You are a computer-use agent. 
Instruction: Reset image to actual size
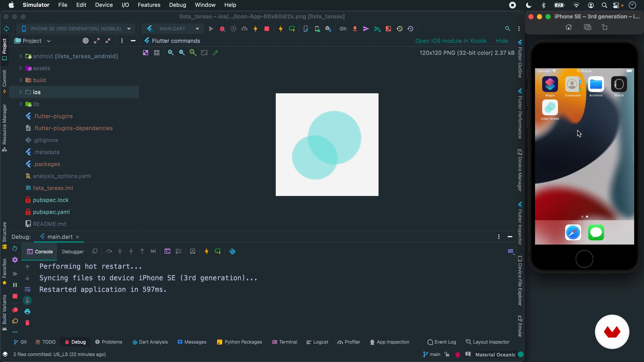coord(193,53)
